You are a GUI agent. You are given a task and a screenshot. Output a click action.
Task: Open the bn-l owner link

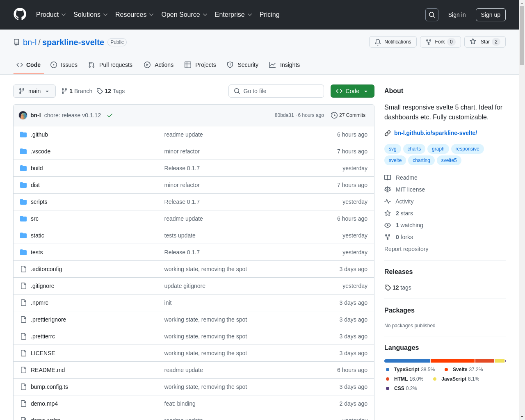pos(30,42)
